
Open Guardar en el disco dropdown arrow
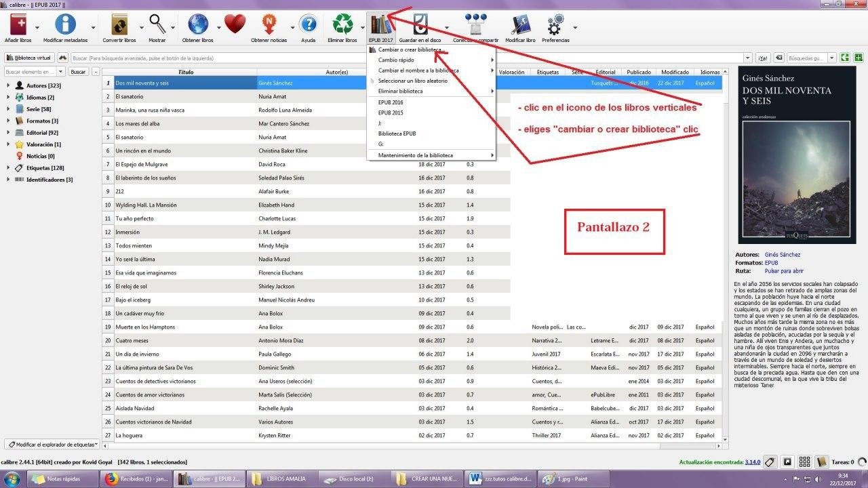click(447, 28)
